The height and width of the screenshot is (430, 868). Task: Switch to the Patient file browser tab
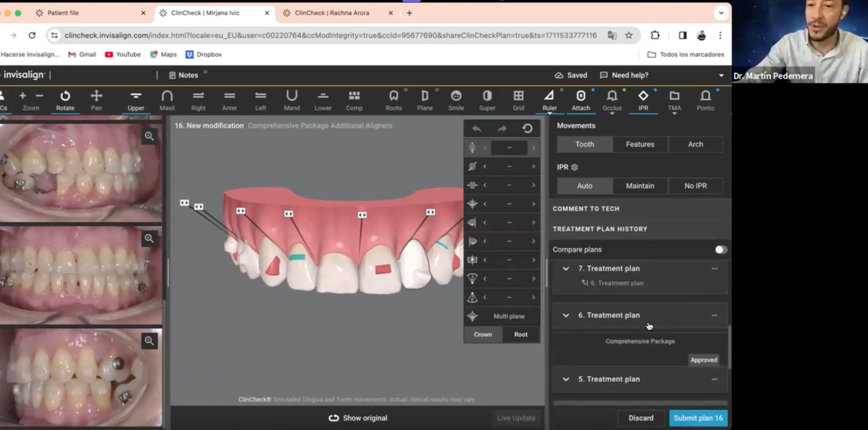(63, 13)
